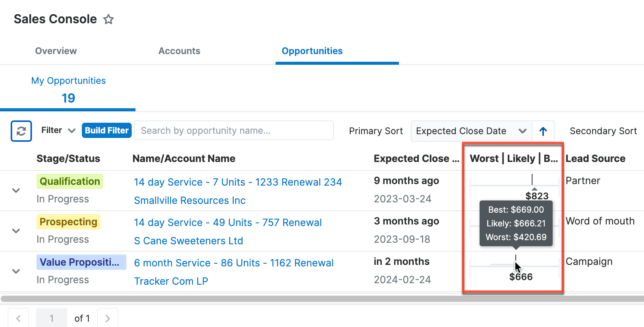Screen dimensions: 644x327
Task: Click the $823 likely amount range bar
Action: pyautogui.click(x=515, y=185)
